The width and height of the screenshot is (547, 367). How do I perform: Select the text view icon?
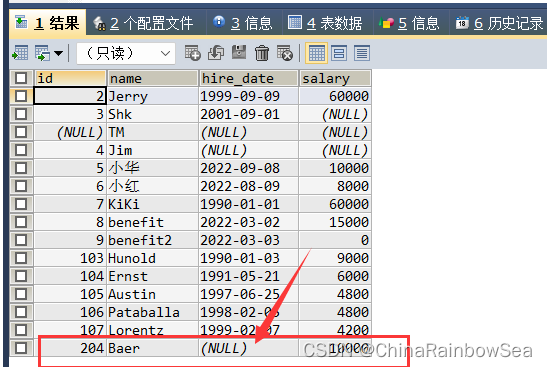pos(362,53)
